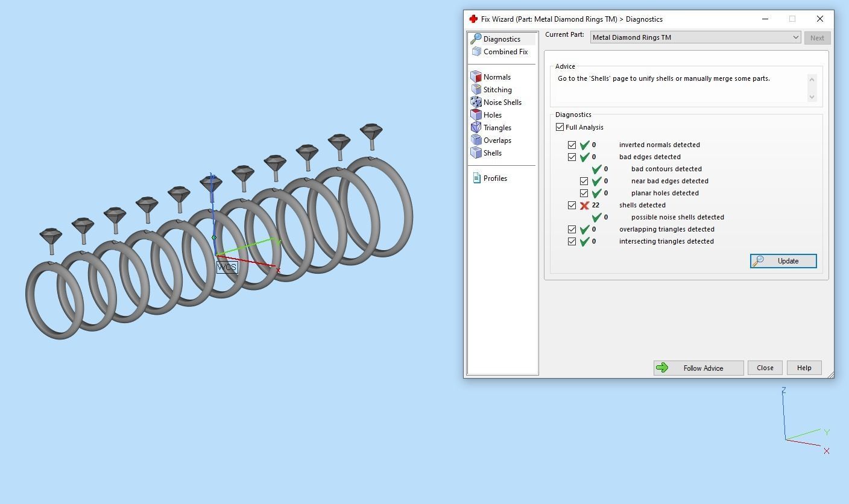Click the XYZ axis indicator
849x504 pixels.
(806, 421)
